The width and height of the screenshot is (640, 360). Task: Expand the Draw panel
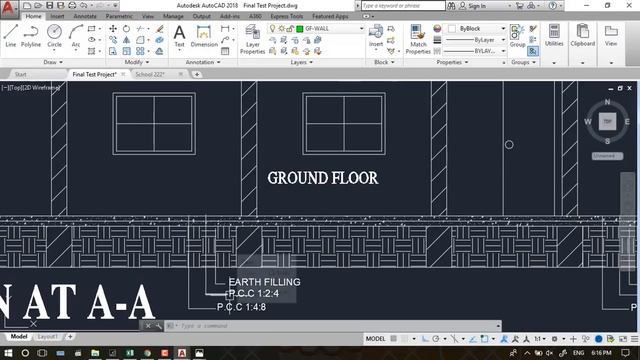[53, 62]
